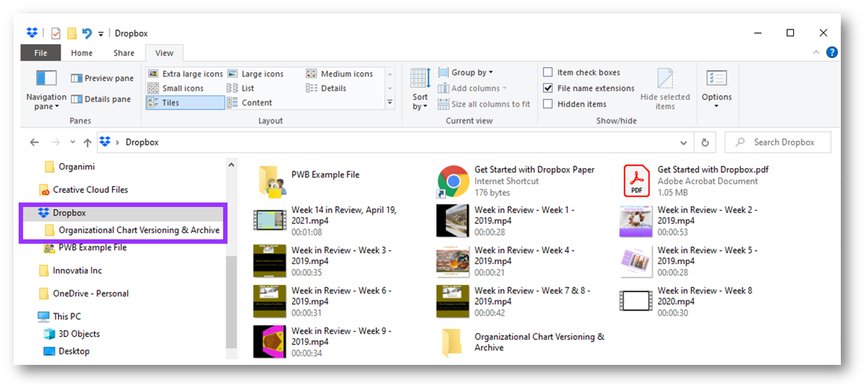Click the blue Help question mark icon
This screenshot has width=868, height=392.
[832, 53]
